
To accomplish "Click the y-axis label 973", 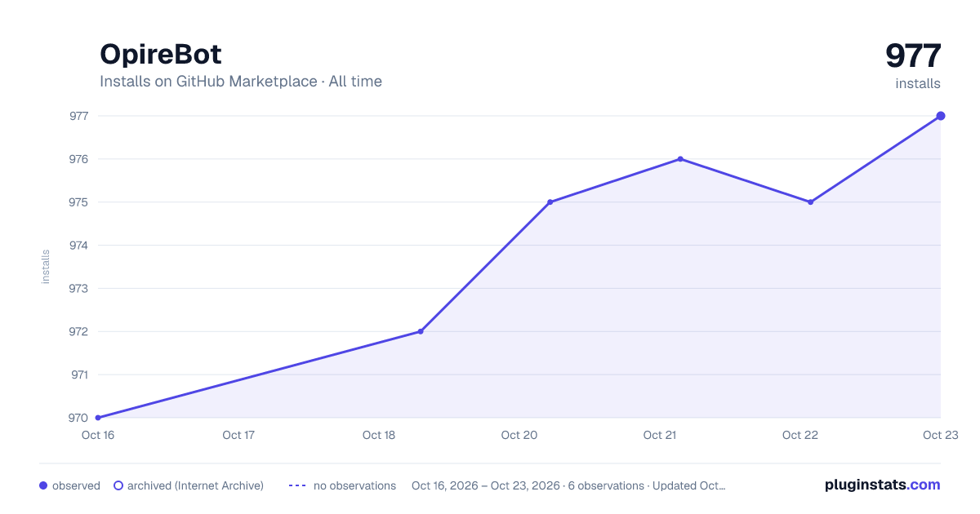I will [79, 289].
